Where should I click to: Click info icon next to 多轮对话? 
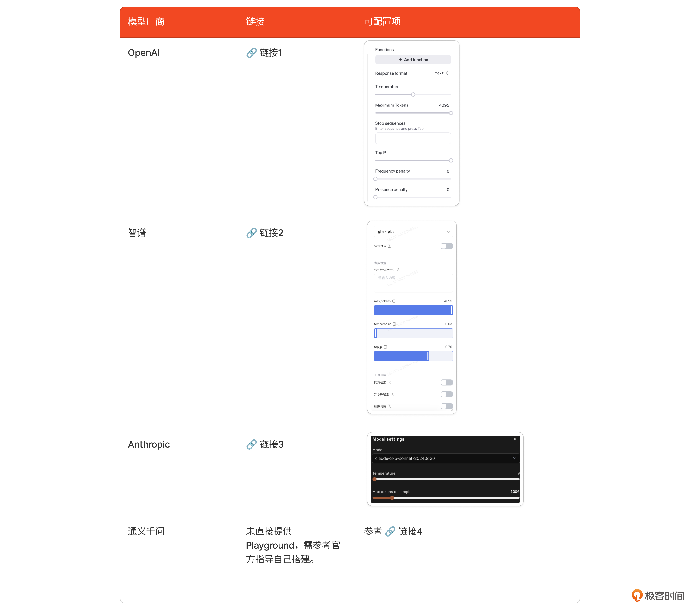389,246
